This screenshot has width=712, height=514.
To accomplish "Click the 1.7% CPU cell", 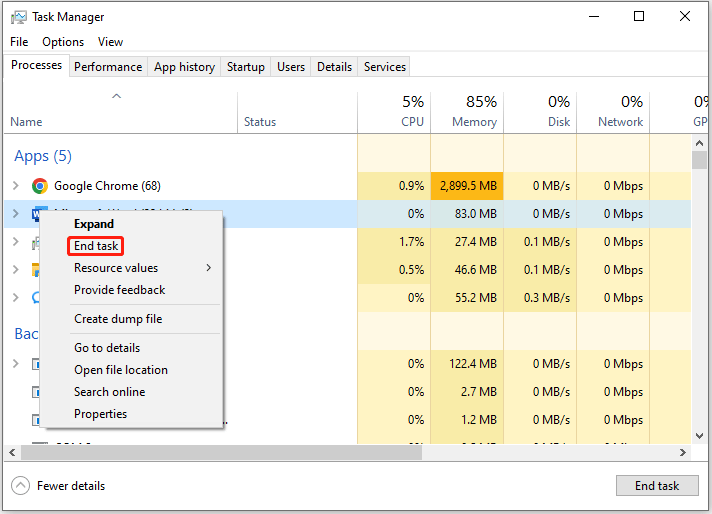I will (394, 242).
